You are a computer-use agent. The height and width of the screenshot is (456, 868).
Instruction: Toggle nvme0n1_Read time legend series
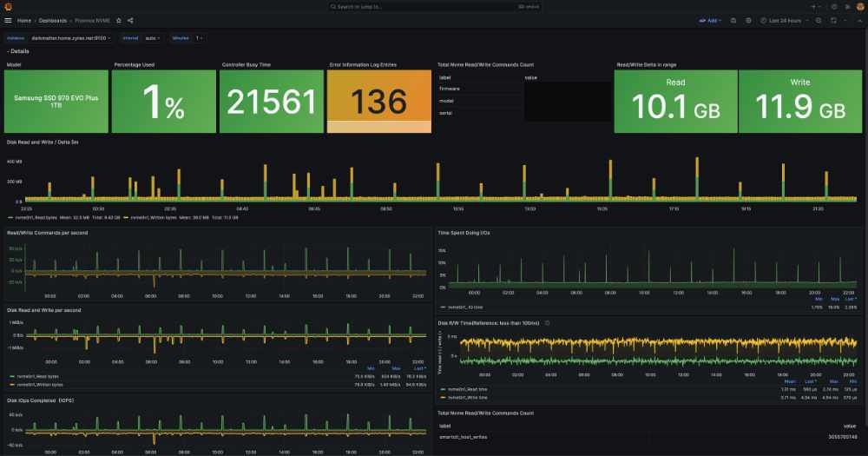468,389
